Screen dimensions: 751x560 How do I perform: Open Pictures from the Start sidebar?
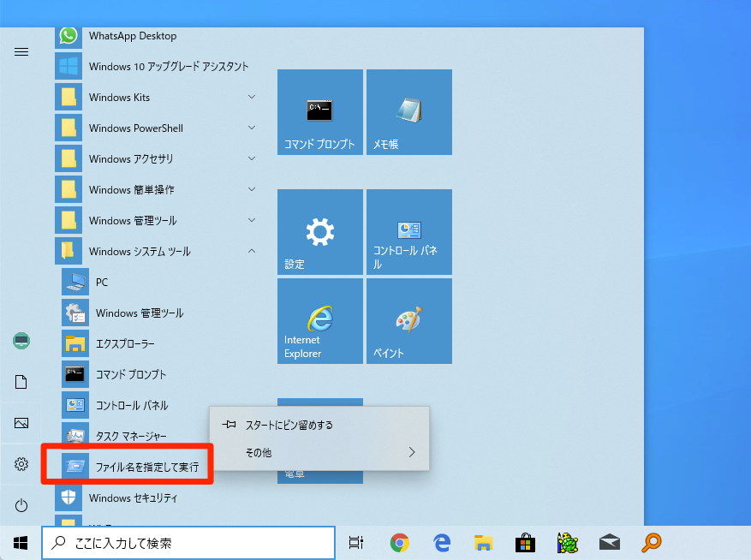point(21,423)
